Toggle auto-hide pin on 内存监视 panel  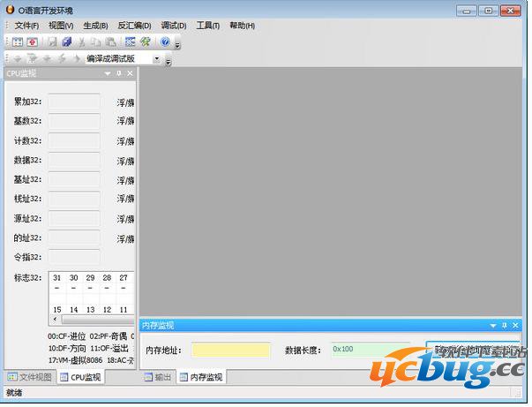coord(505,325)
